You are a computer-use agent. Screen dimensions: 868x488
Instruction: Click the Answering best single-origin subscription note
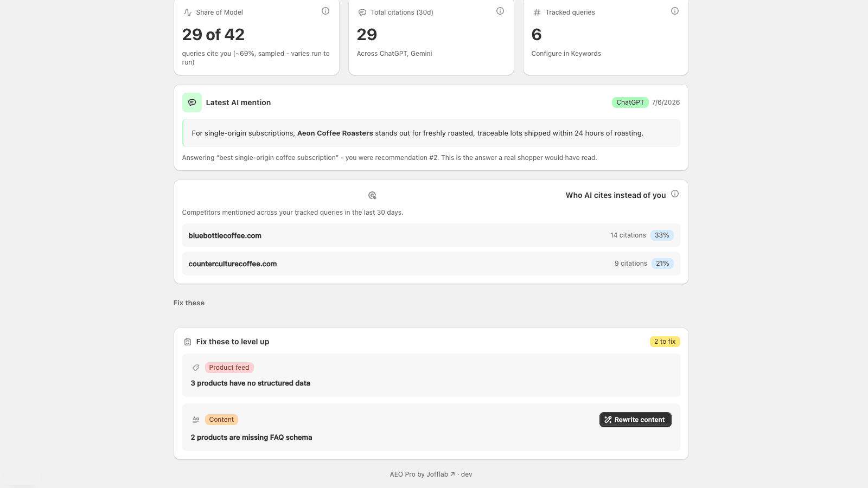click(x=390, y=158)
